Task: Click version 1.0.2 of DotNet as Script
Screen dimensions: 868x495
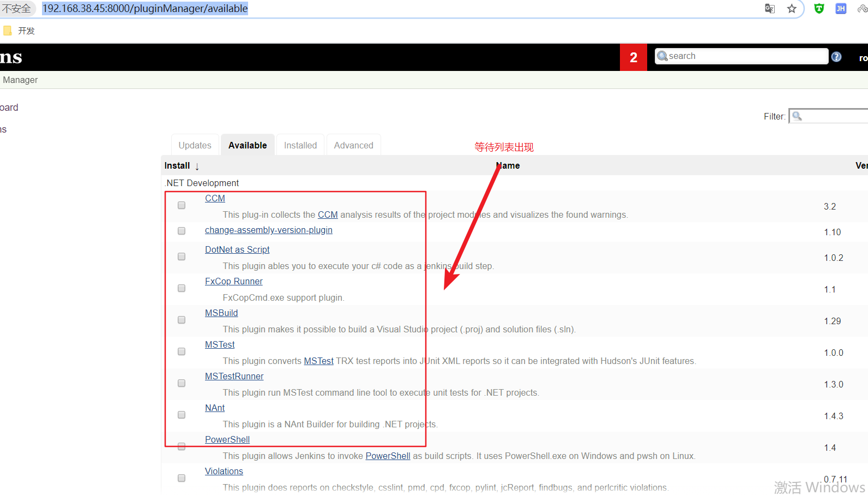Action: (x=834, y=258)
